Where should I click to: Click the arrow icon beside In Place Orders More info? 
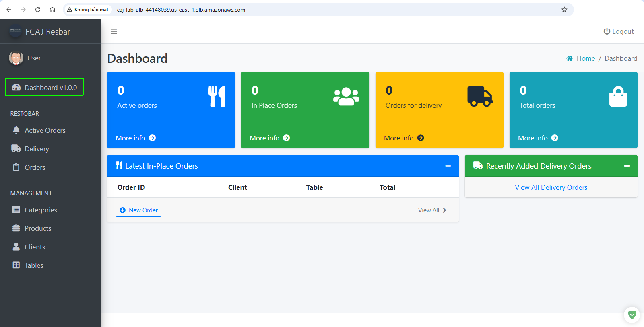(287, 138)
